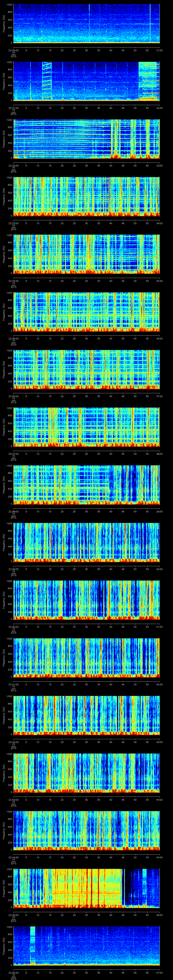Open the spectrogram panel starting at 22:45:00
This screenshot has width=173, height=980.
pos(87,888)
